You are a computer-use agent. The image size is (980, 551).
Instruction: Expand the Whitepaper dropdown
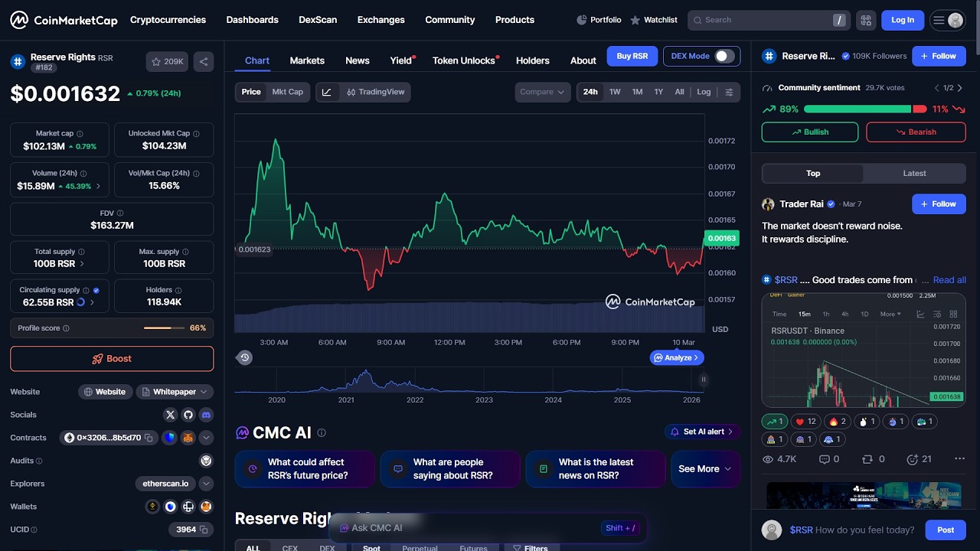click(x=175, y=392)
